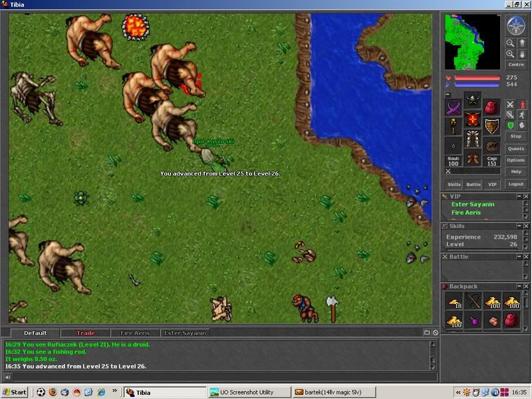Screen dimensions: 532x399
Task: Click the chat message input field
Action: point(225,377)
